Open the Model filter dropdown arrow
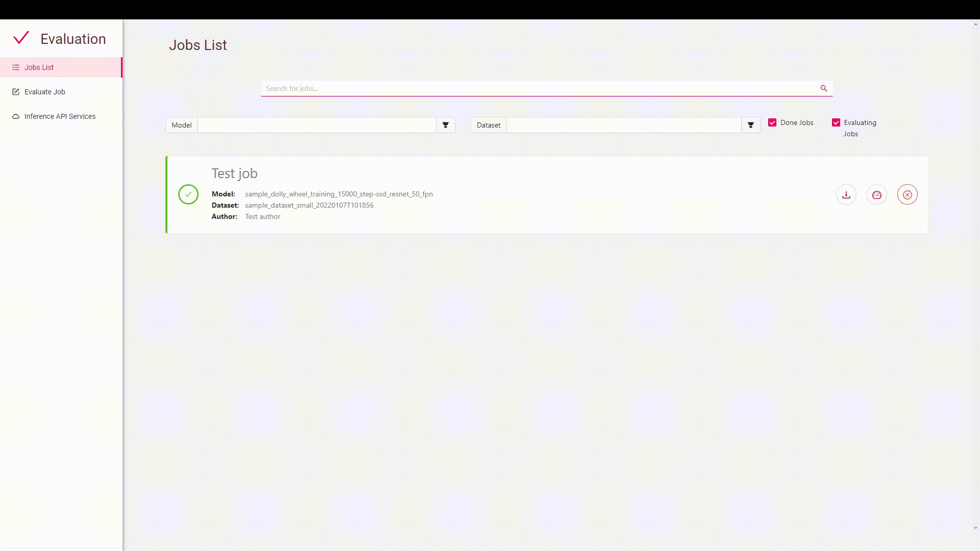The width and height of the screenshot is (980, 551). click(x=445, y=125)
